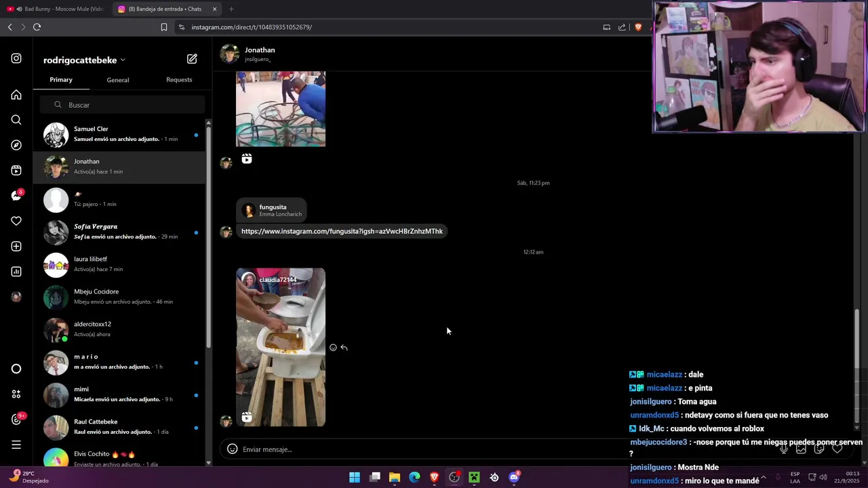The width and height of the screenshot is (868, 488).
Task: Open the More hamburger menu icon
Action: click(x=16, y=445)
